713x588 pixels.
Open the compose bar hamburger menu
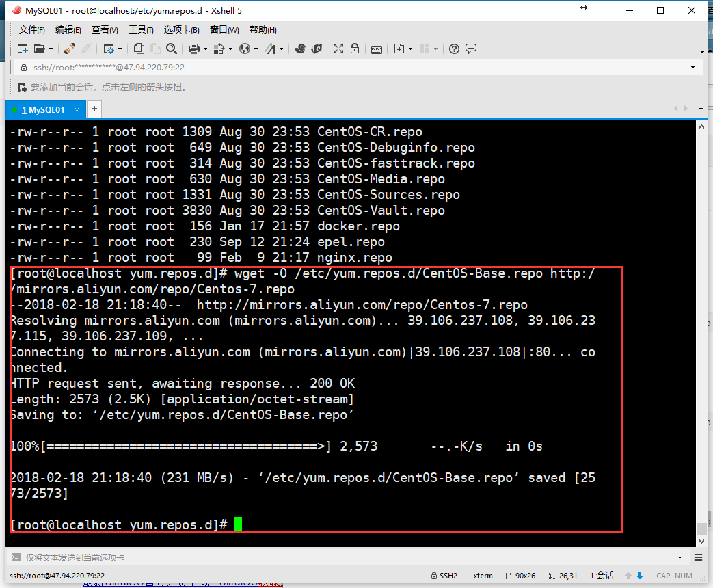click(699, 557)
